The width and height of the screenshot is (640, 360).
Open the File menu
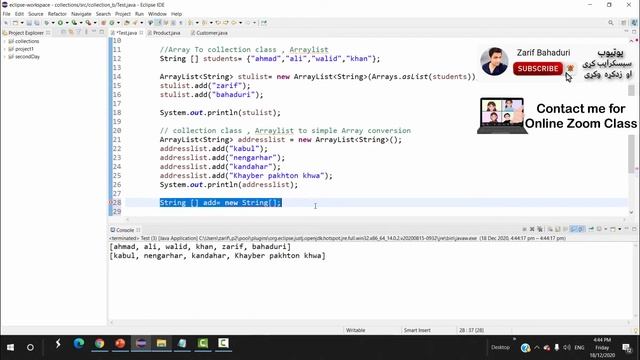(x=6, y=14)
